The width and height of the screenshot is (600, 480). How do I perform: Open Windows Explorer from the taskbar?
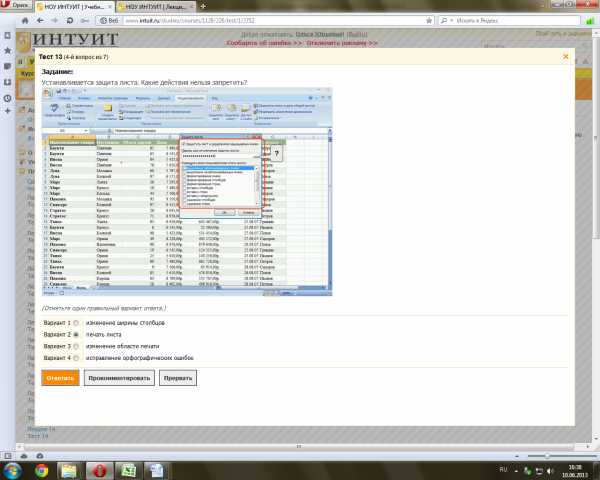click(x=69, y=470)
